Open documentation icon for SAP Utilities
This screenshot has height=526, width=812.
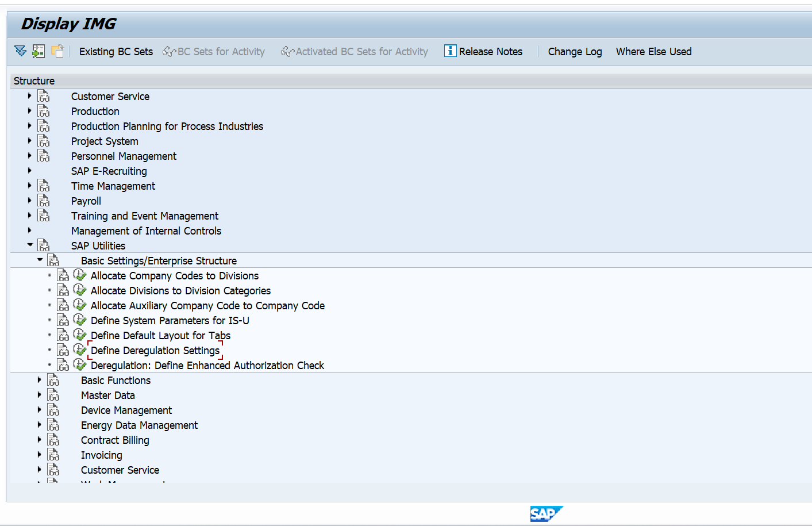(x=44, y=245)
